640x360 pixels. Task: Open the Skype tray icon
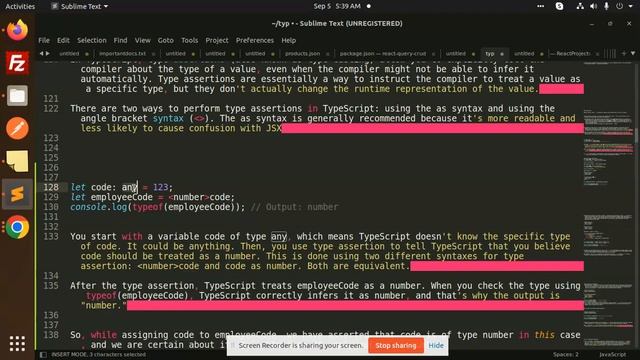click(559, 6)
